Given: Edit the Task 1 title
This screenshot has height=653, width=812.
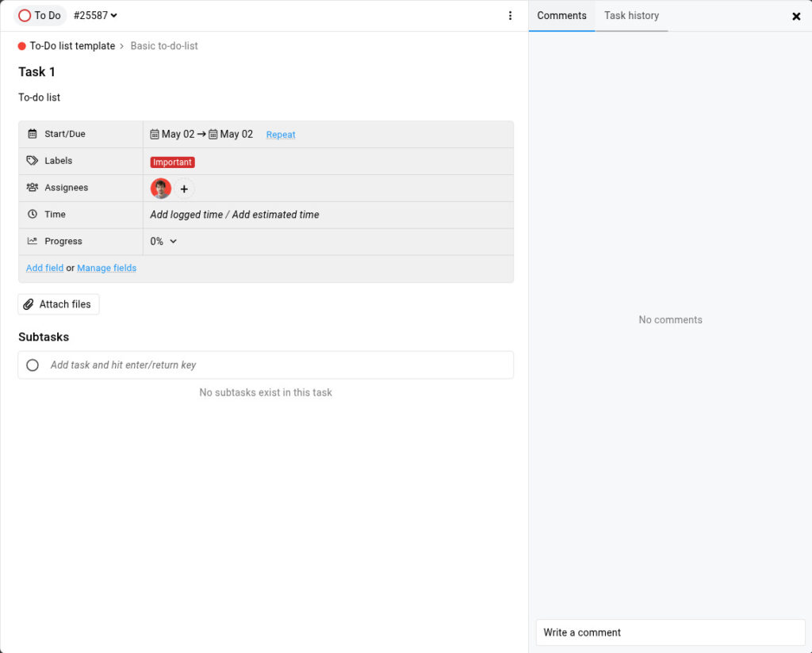Looking at the screenshot, I should pos(36,72).
